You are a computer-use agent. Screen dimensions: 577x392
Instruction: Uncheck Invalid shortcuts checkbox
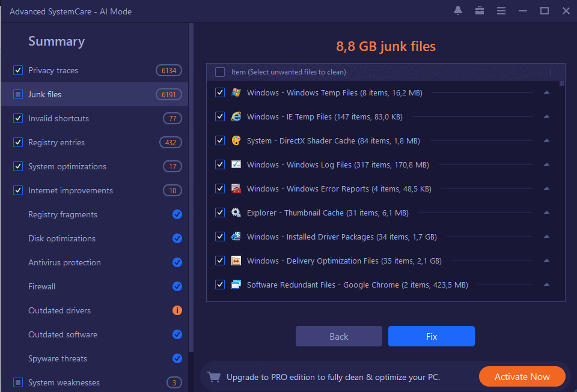pos(18,118)
